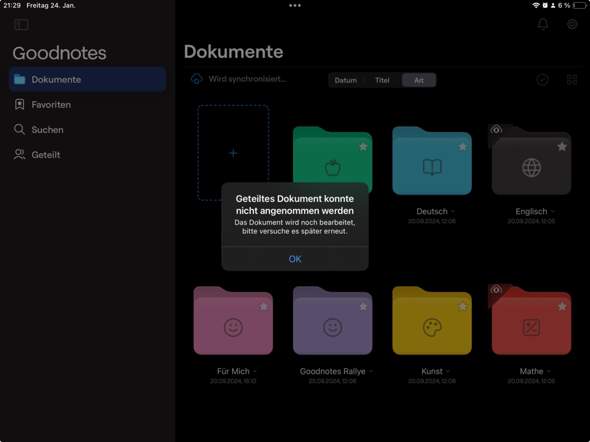Viewport: 590px width, 442px height.
Task: Open the green apple folder
Action: [x=333, y=160]
